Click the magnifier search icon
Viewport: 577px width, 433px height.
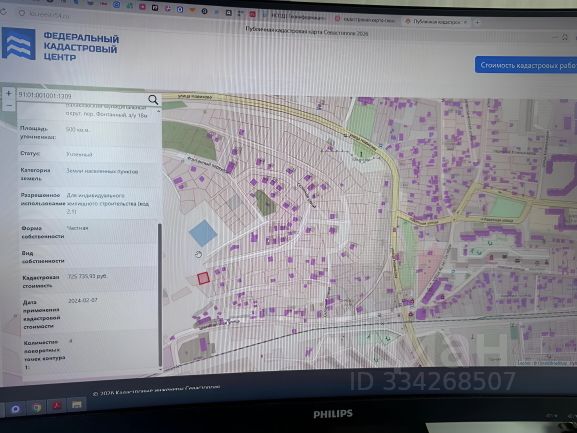tap(153, 99)
